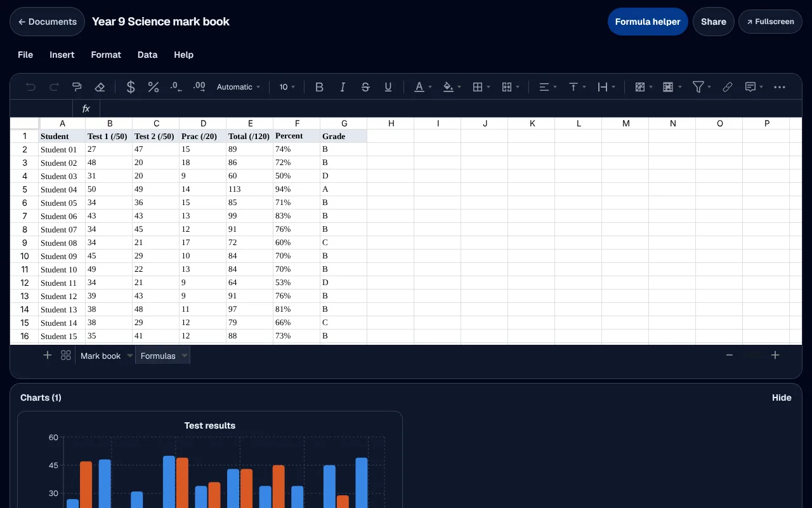This screenshot has width=812, height=508.
Task: Open the all-sheets grid icon
Action: pyautogui.click(x=66, y=355)
